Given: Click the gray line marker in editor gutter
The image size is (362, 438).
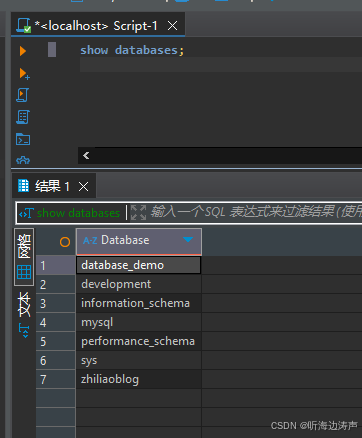Looking at the screenshot, I should (52, 49).
